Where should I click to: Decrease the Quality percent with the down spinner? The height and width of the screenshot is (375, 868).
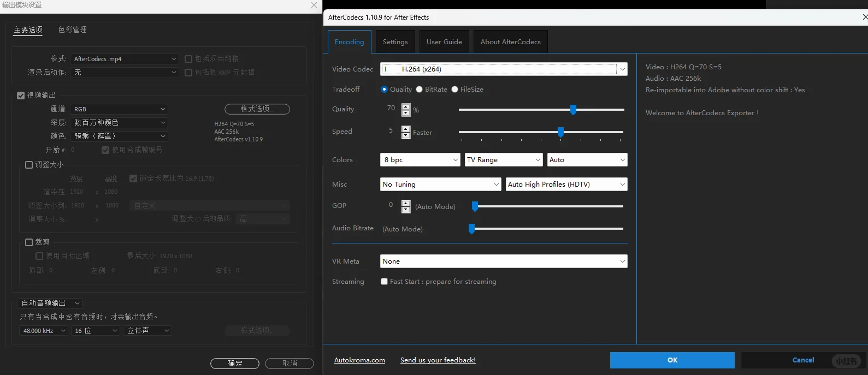coord(406,114)
